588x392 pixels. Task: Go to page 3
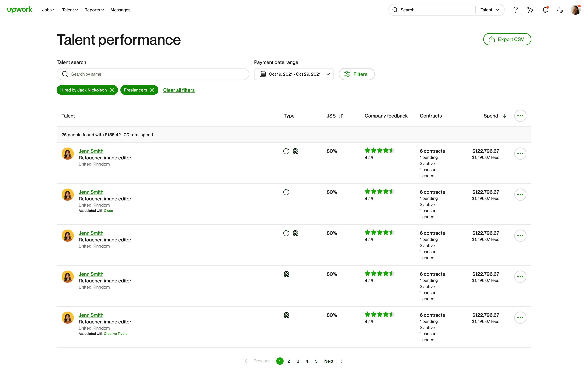298,361
